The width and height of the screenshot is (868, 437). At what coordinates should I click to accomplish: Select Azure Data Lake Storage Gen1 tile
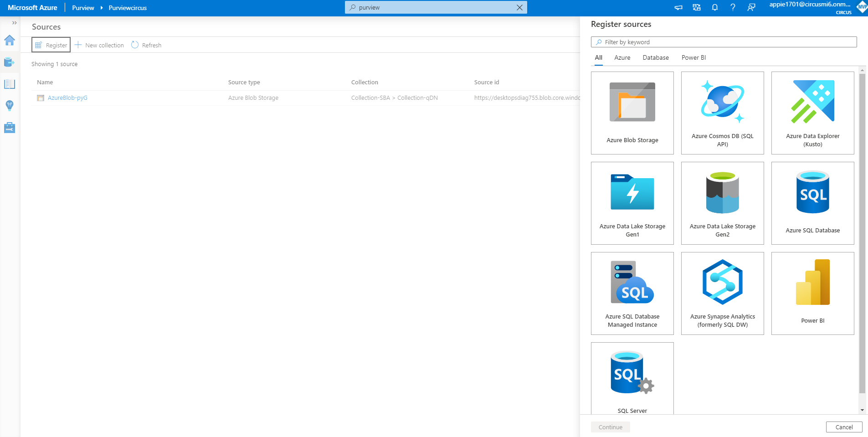coord(632,203)
